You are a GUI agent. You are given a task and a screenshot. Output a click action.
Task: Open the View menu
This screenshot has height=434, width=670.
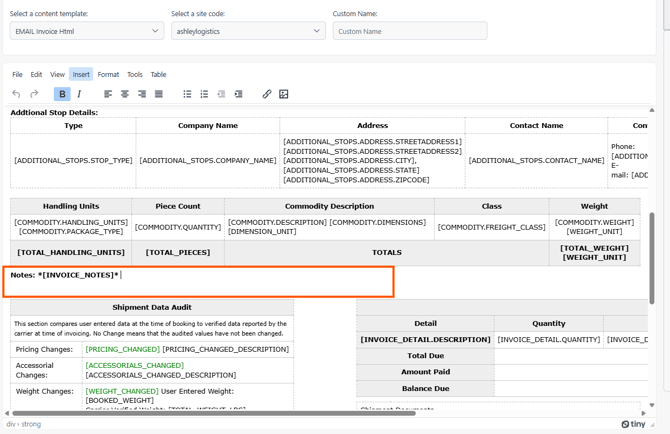pos(57,74)
